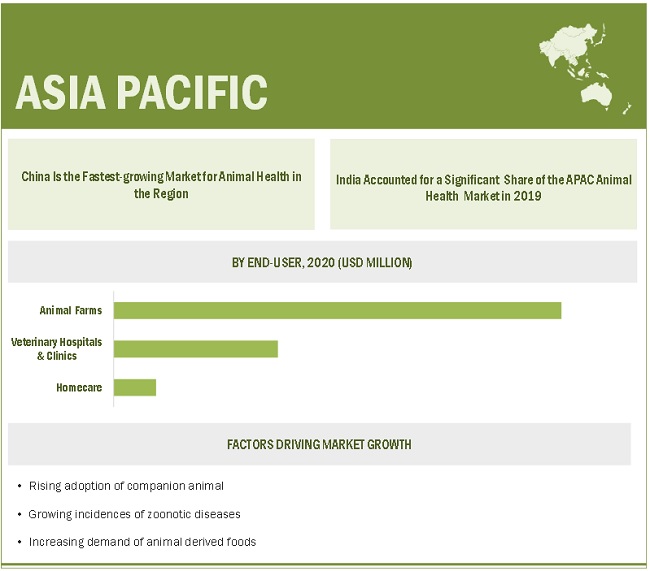Click bullet point before Increasing demand
Image resolution: width=650 pixels, height=571 pixels.
click(19, 543)
